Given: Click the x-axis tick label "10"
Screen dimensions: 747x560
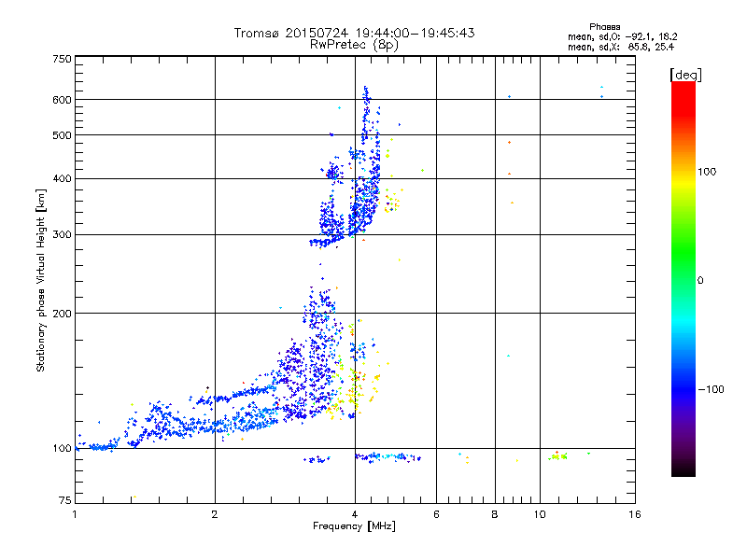Looking at the screenshot, I should (540, 514).
